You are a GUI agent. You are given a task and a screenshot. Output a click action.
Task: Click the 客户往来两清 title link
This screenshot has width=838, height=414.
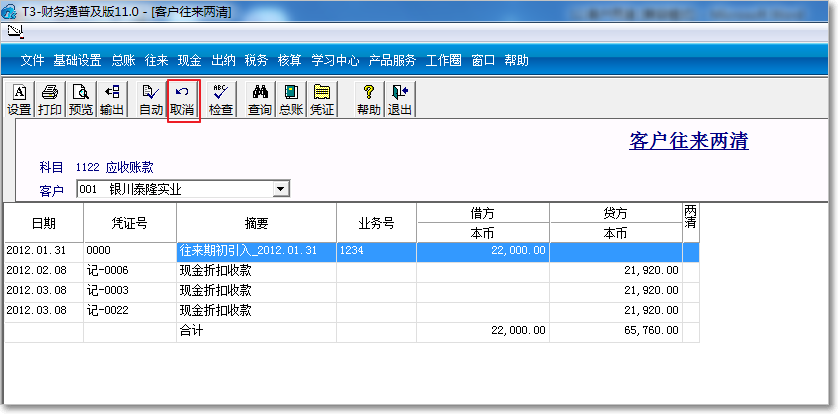click(688, 141)
